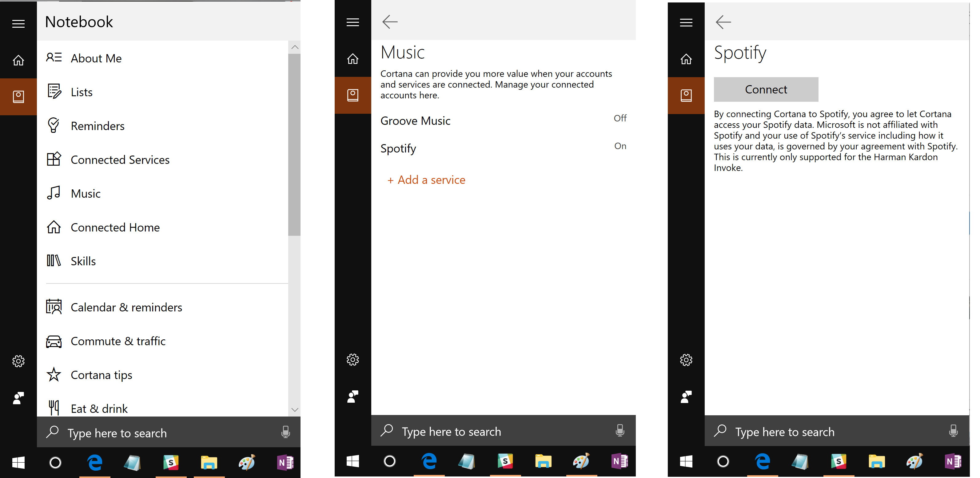Open feedback icon in Music panel
Screen dimensions: 980x478
point(353,397)
